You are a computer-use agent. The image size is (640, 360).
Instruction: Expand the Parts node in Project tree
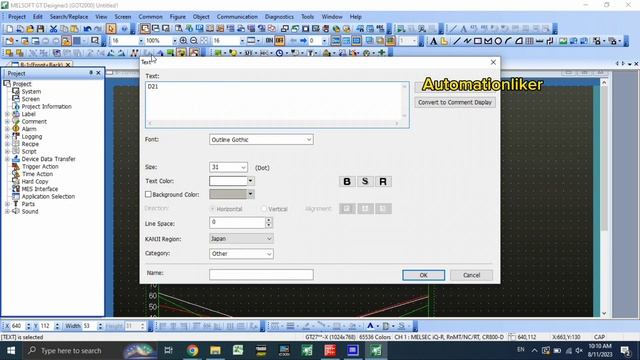pyautogui.click(x=7, y=204)
